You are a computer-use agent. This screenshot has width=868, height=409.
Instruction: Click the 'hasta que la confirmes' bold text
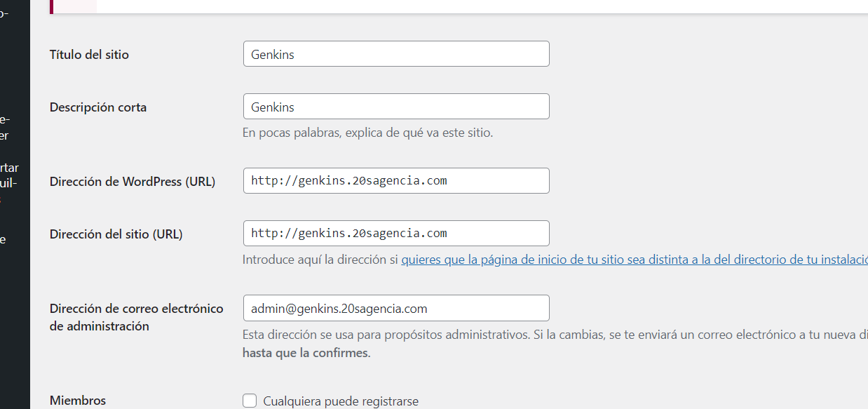click(x=306, y=353)
